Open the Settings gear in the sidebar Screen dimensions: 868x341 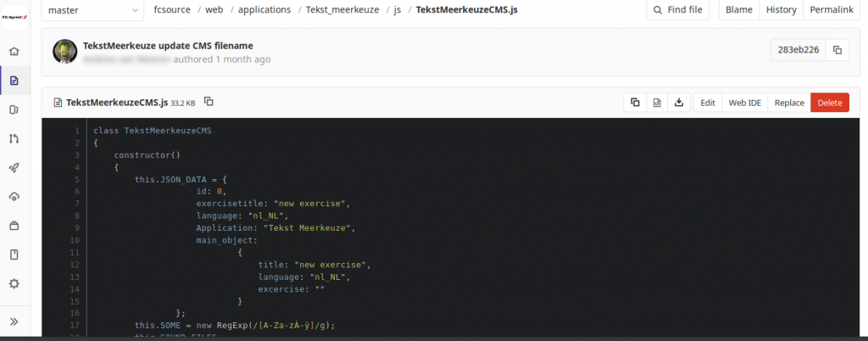(x=14, y=283)
